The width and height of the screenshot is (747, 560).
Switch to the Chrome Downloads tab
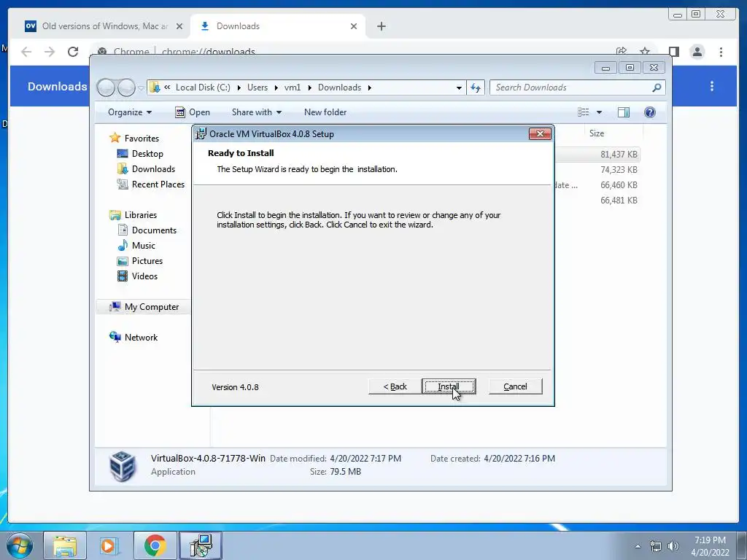tap(277, 26)
